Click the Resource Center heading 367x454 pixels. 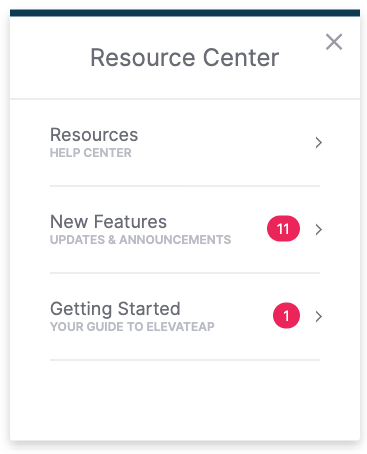185,58
